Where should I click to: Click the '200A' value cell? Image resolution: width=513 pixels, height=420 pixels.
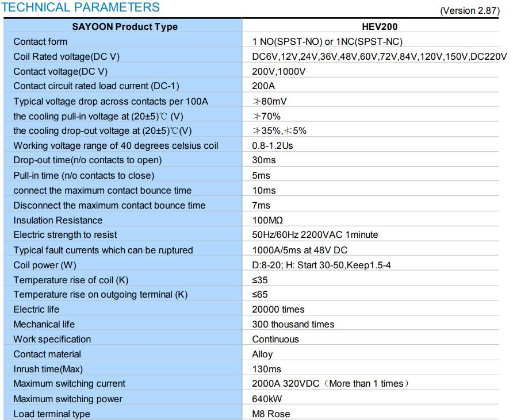(263, 86)
